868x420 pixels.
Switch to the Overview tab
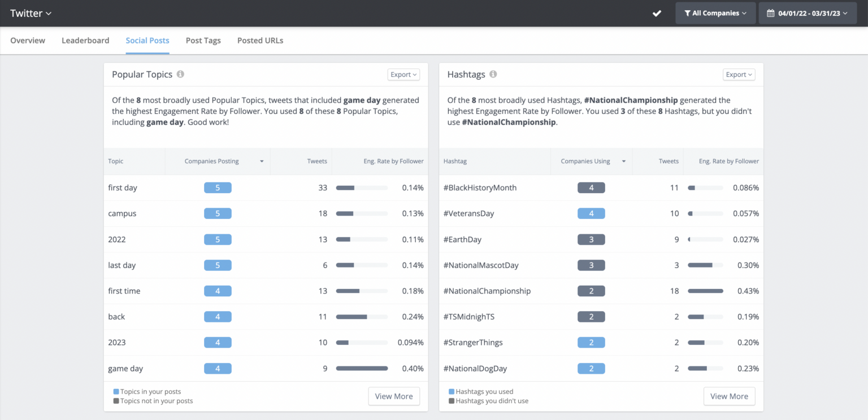(x=27, y=40)
